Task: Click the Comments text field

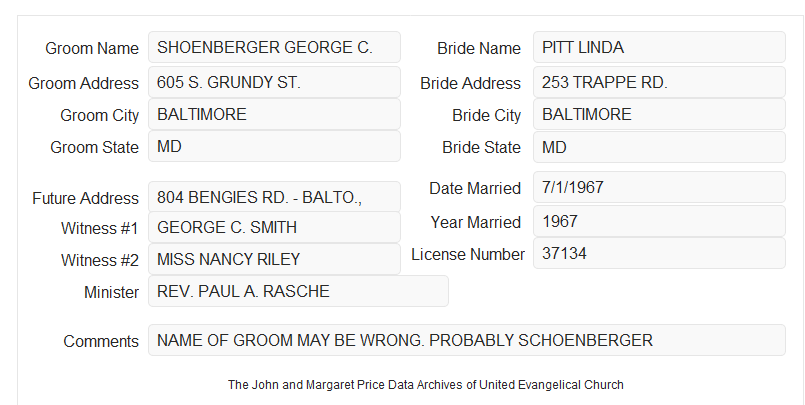Action: 467,340
